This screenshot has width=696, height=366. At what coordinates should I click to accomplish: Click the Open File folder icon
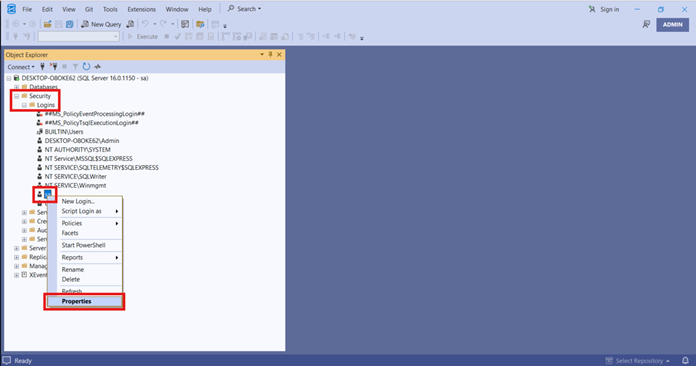click(x=47, y=24)
